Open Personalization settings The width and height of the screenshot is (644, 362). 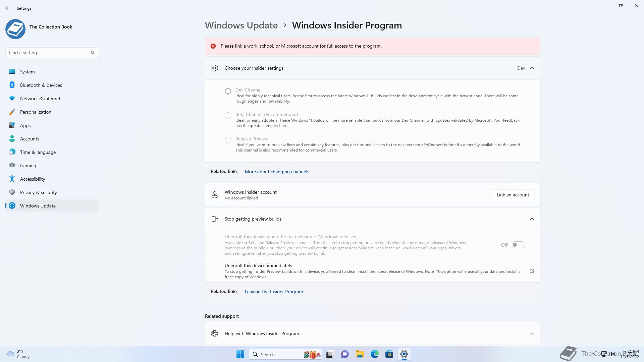click(52, 112)
